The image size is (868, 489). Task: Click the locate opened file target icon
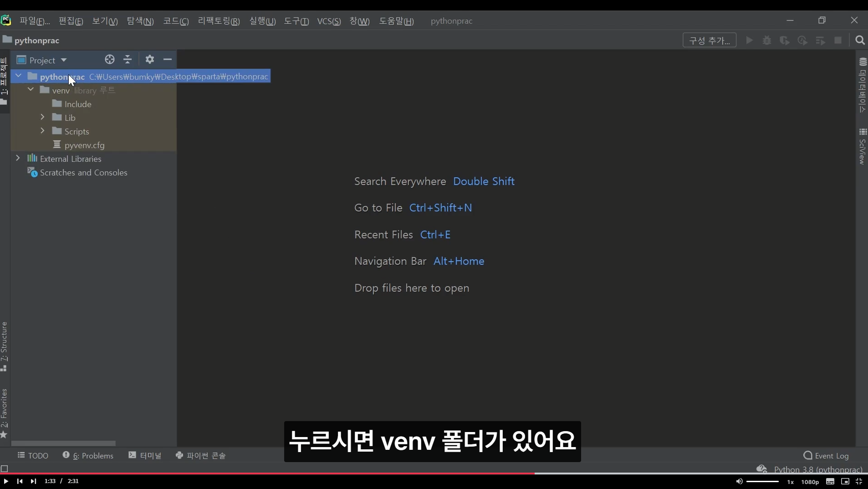(109, 59)
